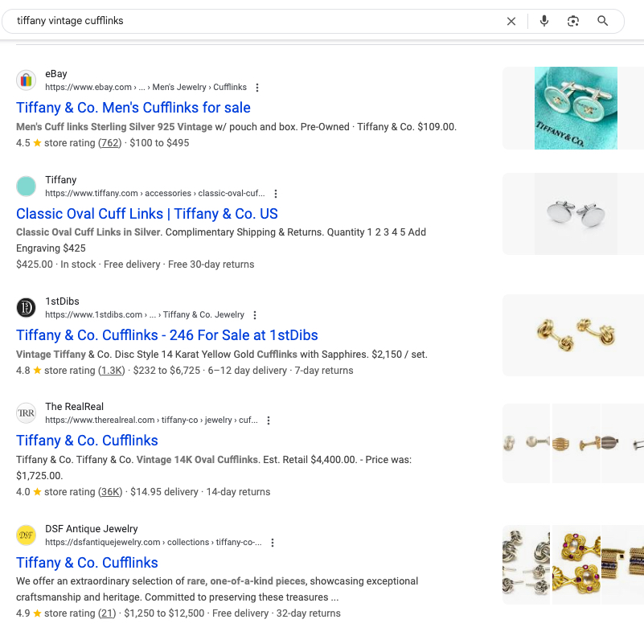Click the eBay URL breadcrumb
This screenshot has height=644, width=644.
pos(146,87)
